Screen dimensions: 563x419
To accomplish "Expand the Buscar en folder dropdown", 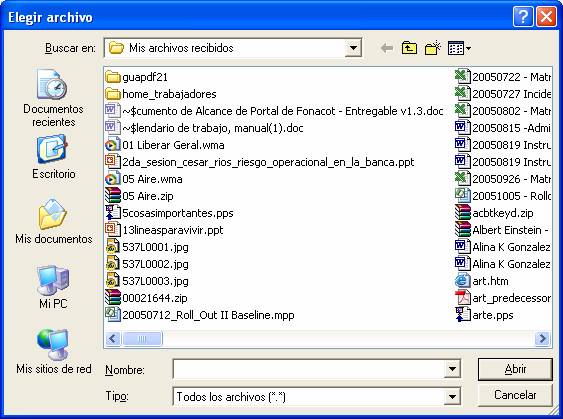I will pos(353,48).
